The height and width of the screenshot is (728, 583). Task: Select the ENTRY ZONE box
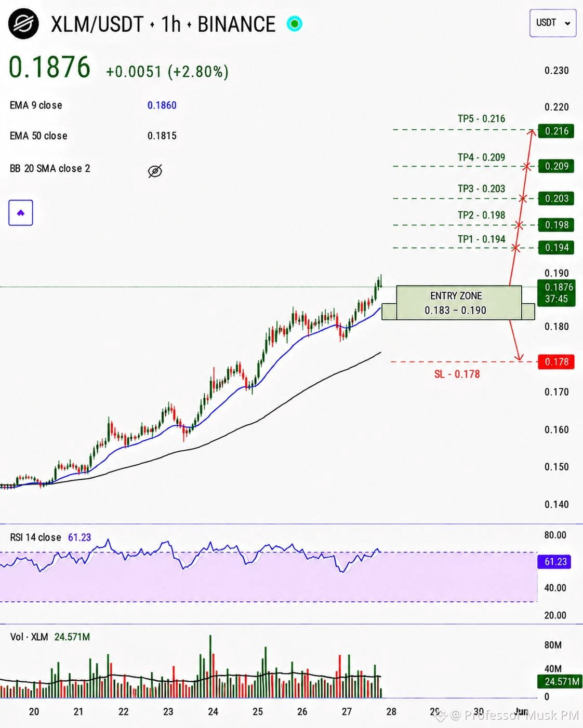pyautogui.click(x=458, y=303)
